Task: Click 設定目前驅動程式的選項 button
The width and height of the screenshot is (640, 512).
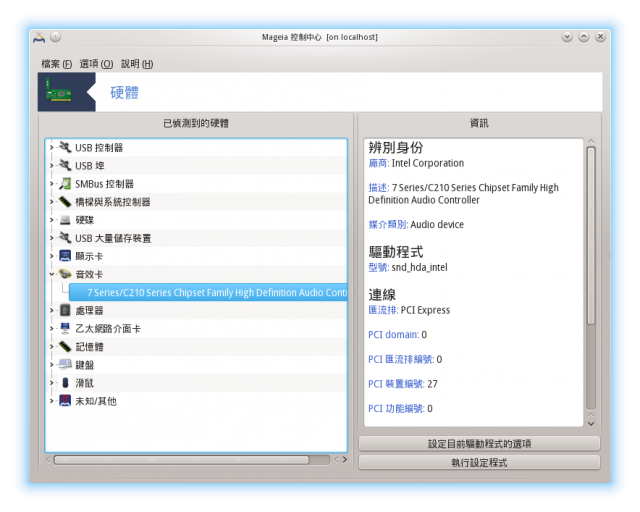Action: [x=479, y=443]
